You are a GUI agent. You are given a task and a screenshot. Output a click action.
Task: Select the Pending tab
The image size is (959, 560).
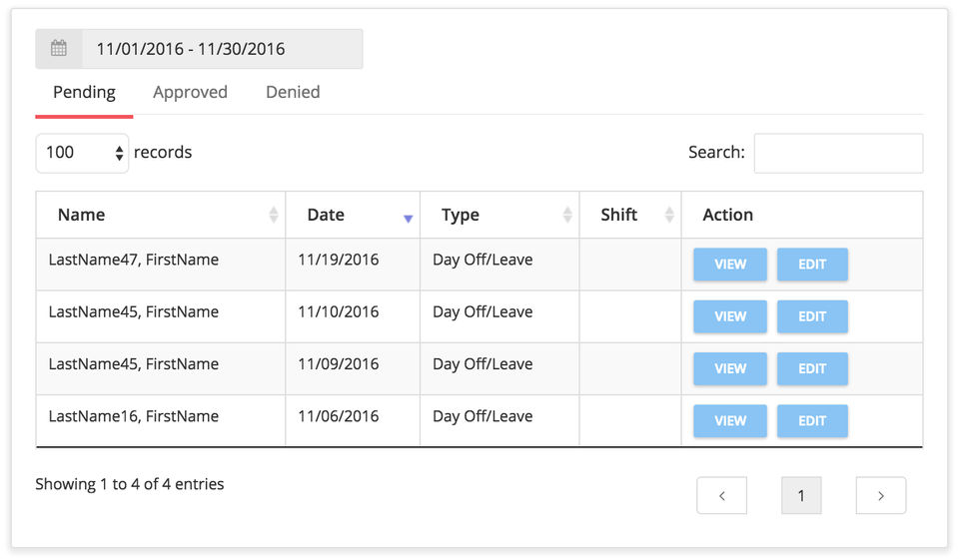(84, 93)
